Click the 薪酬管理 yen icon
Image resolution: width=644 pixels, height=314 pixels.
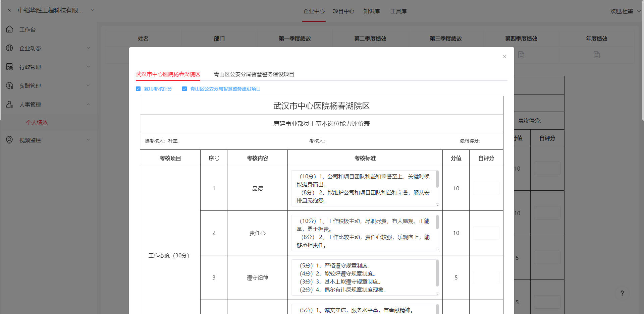[9, 86]
